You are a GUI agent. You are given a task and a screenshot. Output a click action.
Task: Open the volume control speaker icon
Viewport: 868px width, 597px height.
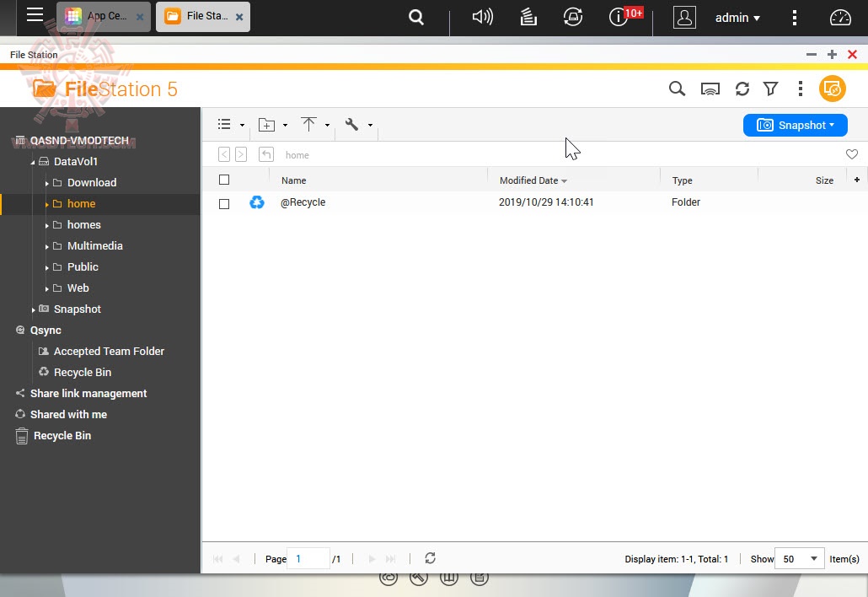click(x=482, y=17)
